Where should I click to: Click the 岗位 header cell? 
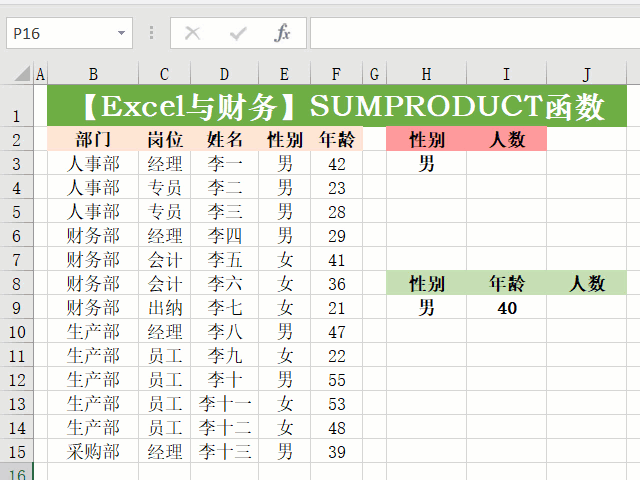pos(164,139)
